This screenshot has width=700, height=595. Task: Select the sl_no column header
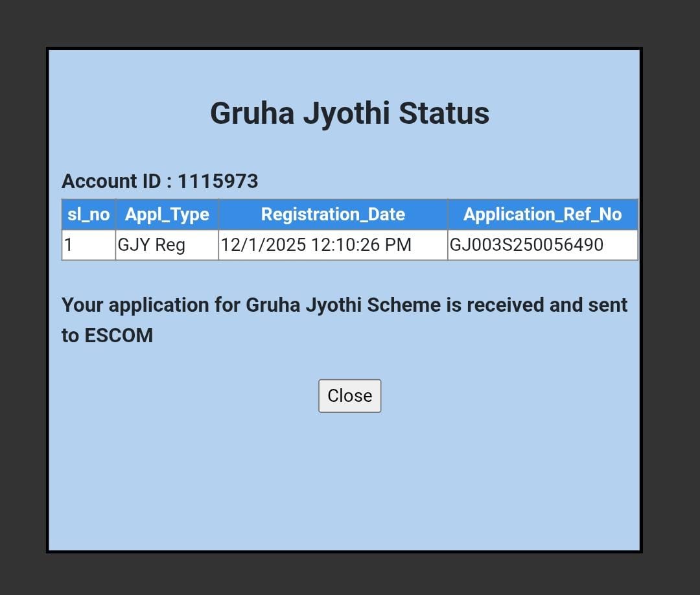pos(89,215)
